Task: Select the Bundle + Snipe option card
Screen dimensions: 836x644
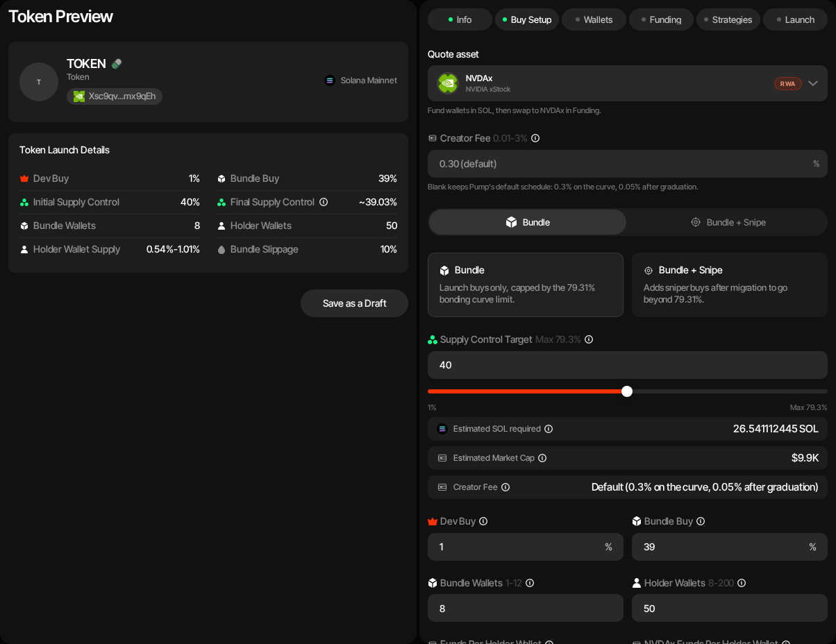Action: [730, 285]
